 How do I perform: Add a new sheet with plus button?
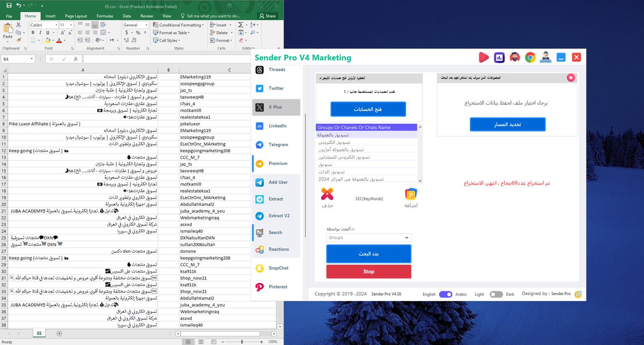coord(59,334)
